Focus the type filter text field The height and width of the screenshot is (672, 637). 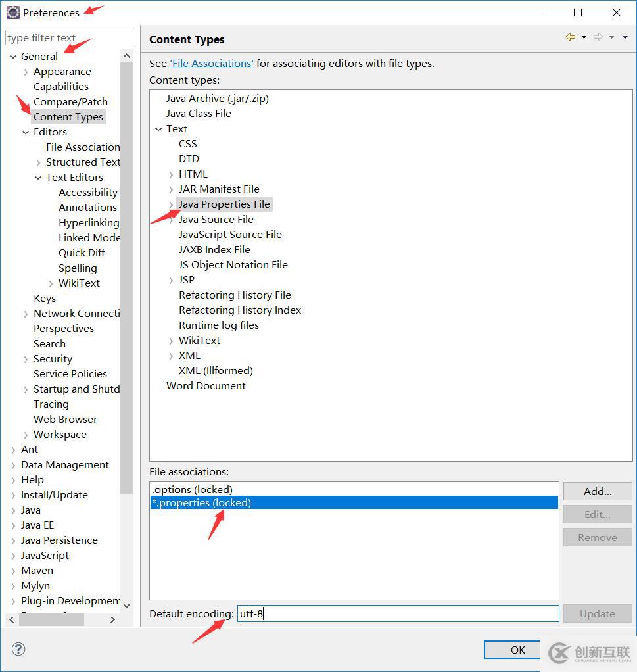[x=70, y=37]
